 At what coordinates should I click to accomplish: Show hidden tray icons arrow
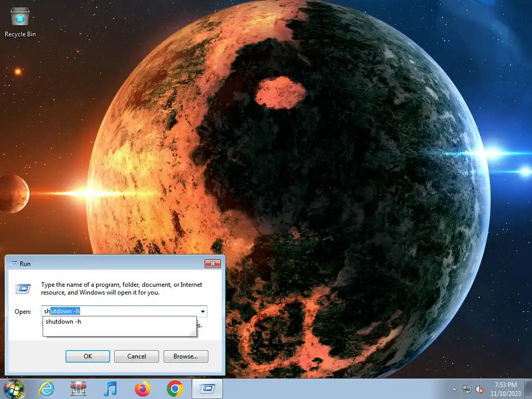(x=454, y=390)
